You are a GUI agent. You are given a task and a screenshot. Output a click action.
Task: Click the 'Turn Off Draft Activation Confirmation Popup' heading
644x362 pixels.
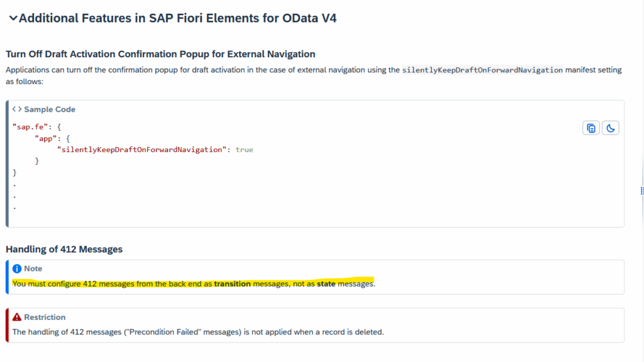tap(160, 54)
